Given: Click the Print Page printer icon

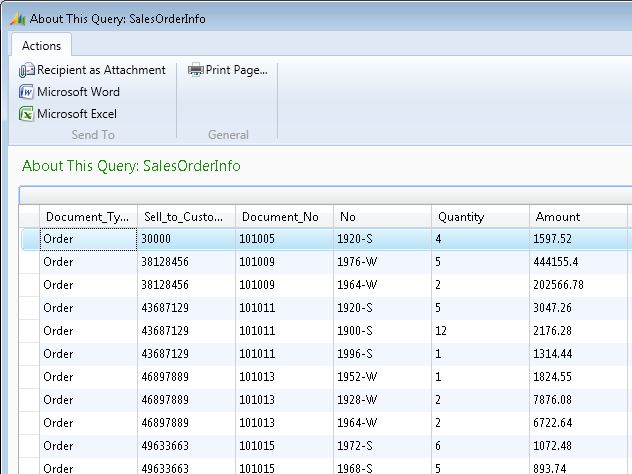Looking at the screenshot, I should pos(196,70).
